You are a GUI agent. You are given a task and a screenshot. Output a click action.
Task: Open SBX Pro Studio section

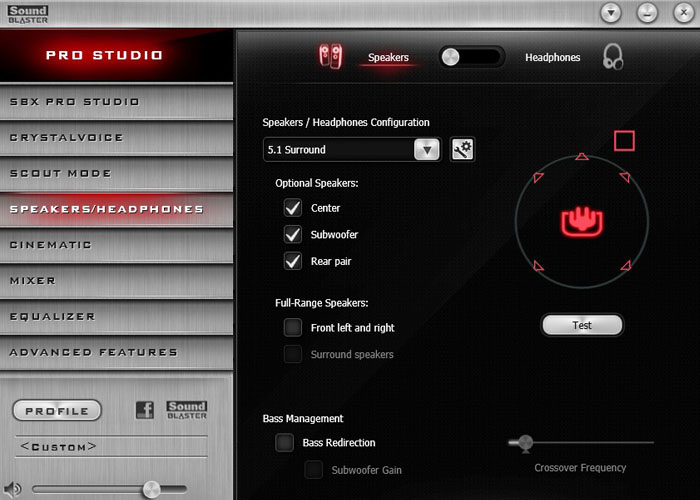pos(117,102)
